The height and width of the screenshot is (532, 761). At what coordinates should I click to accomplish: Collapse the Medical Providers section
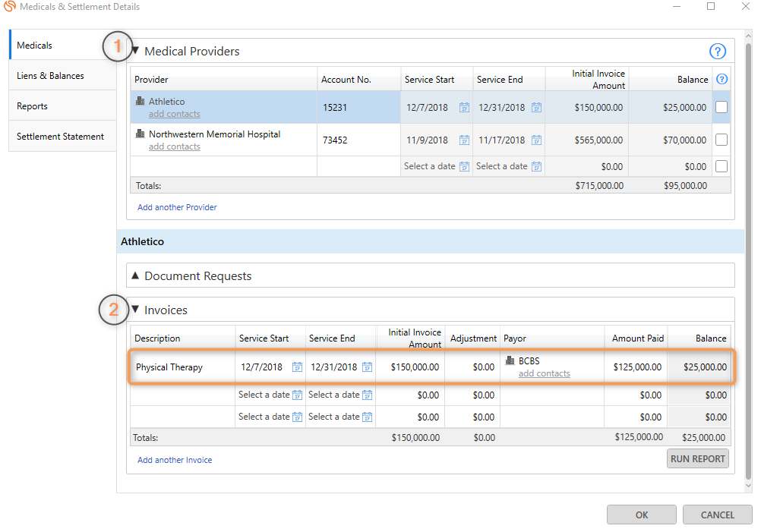[x=136, y=52]
